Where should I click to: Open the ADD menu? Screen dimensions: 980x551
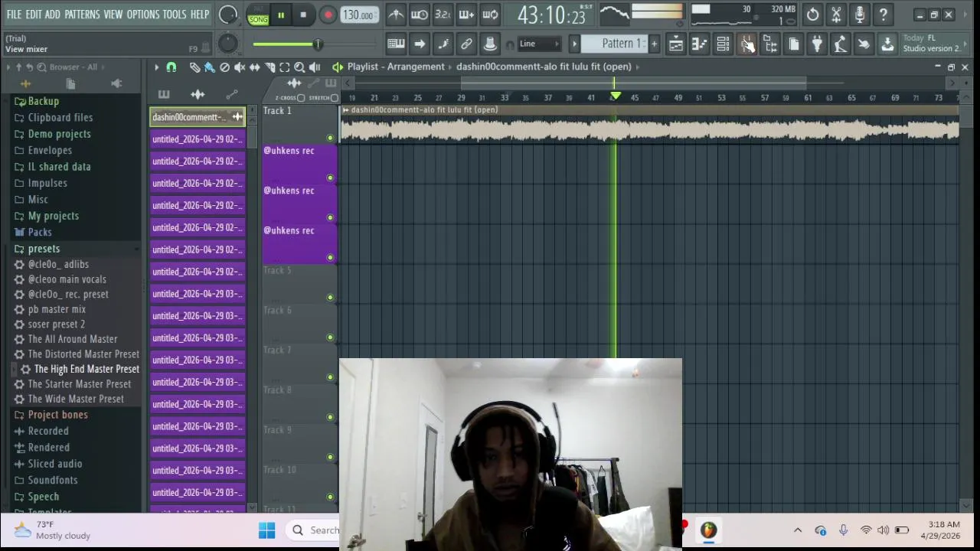pyautogui.click(x=52, y=15)
